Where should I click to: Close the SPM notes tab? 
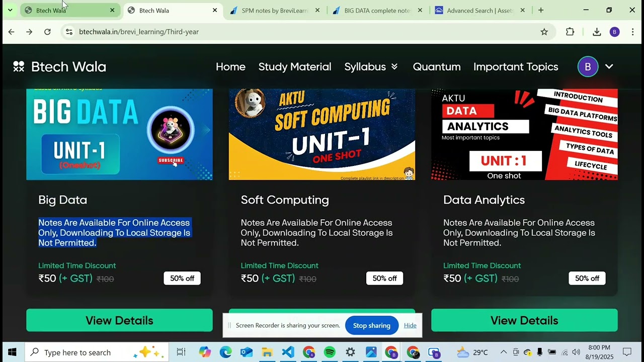tap(317, 10)
